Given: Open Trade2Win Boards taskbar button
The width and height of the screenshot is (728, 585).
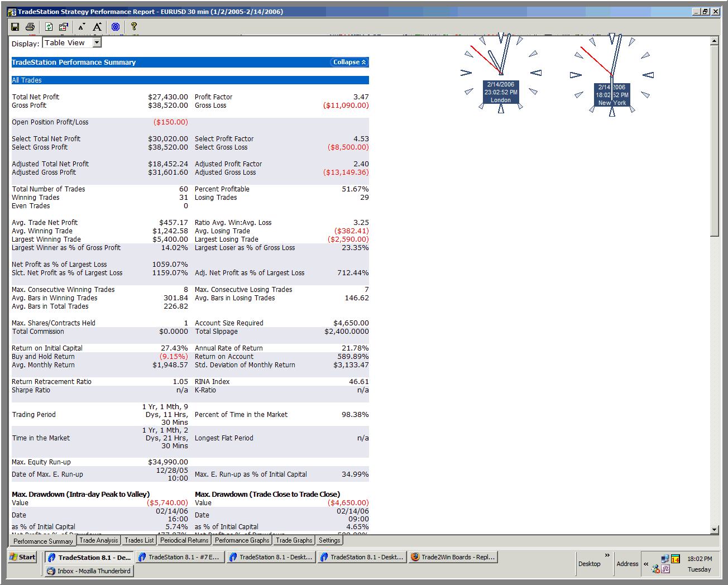Looking at the screenshot, I should (x=453, y=557).
